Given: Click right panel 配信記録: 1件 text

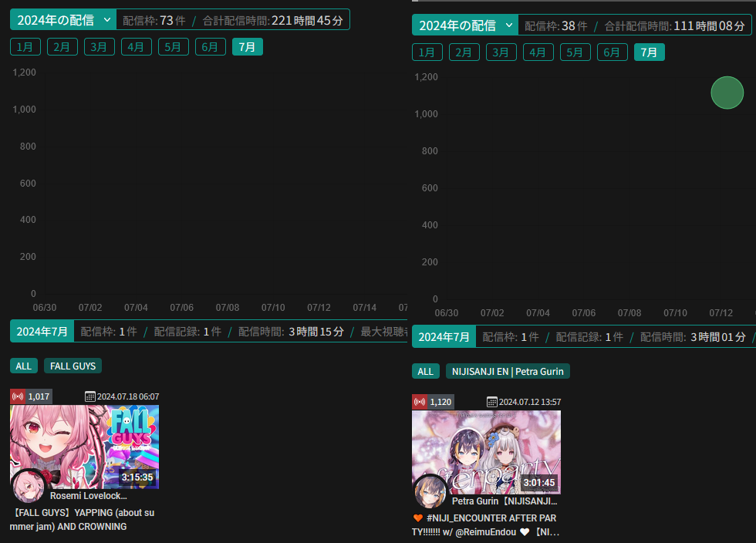Looking at the screenshot, I should click(x=589, y=337).
